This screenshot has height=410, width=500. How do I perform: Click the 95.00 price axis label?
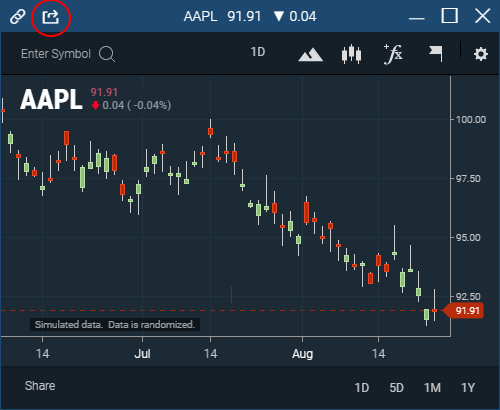coord(468,238)
